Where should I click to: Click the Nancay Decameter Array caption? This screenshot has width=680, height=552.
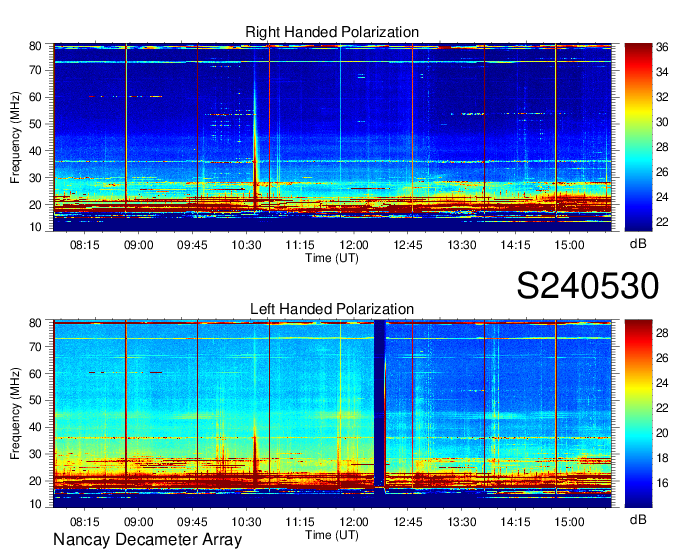coord(147,540)
